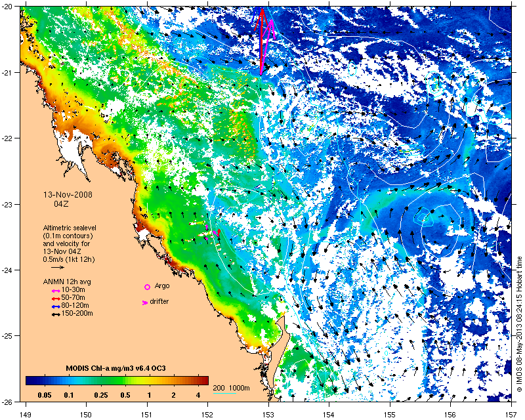
Task: Click the '50-70m' depth label
Action: click(73, 297)
